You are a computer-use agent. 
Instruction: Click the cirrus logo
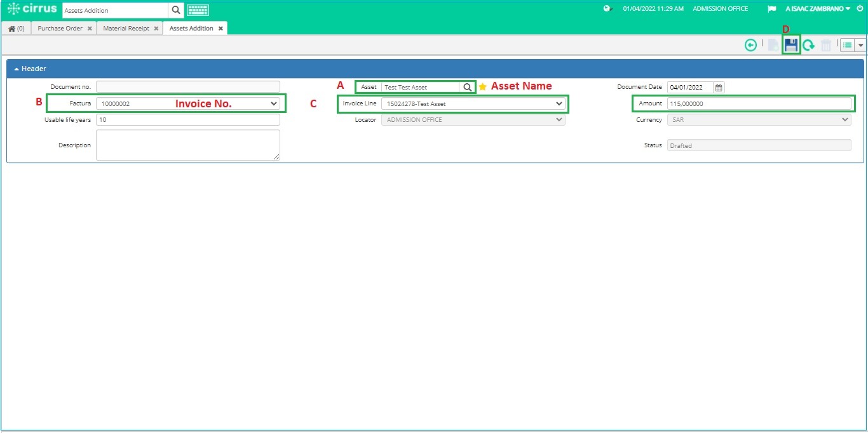pos(32,9)
